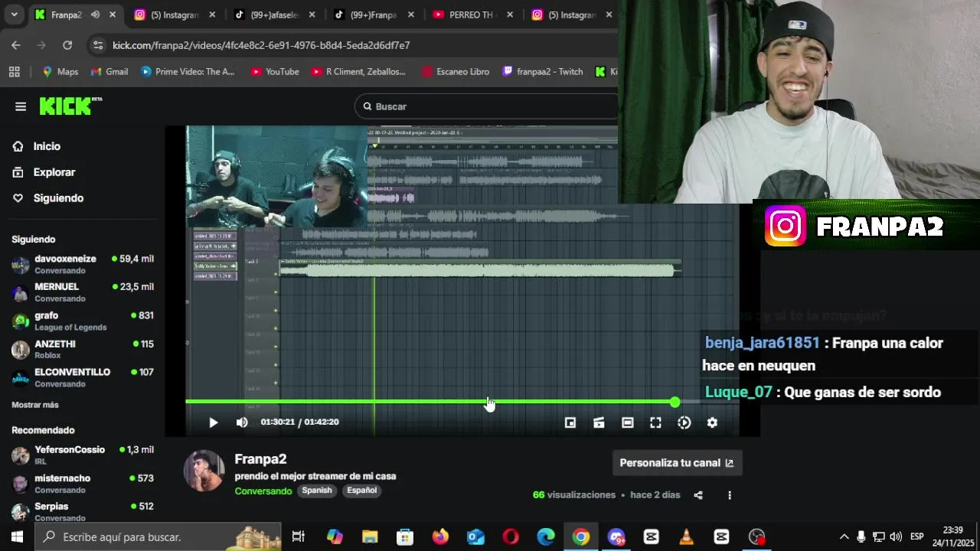This screenshot has height=551, width=980.
Task: Open the Maps bookmark
Action: pos(60,72)
